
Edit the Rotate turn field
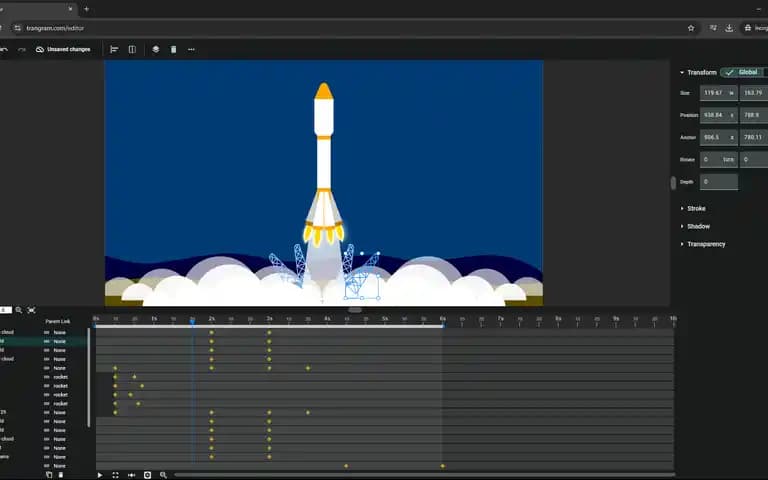(719, 160)
